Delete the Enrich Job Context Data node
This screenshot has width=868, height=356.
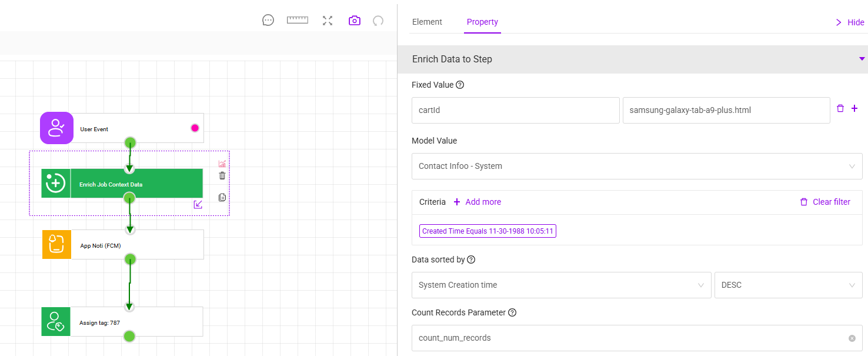(x=222, y=175)
